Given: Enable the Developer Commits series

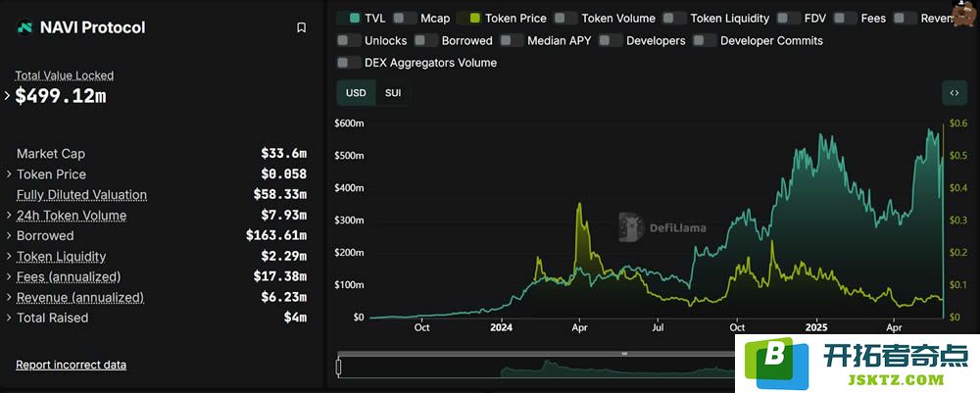Looking at the screenshot, I should click(705, 40).
